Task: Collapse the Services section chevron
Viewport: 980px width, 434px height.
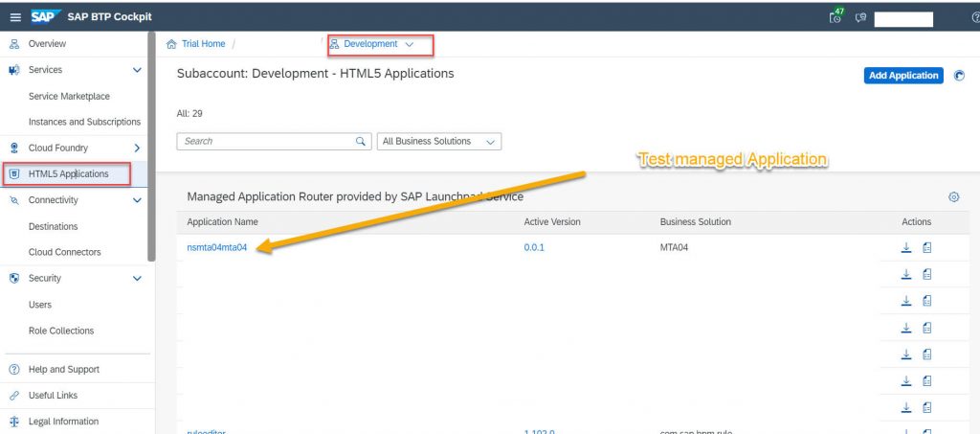Action: click(x=138, y=70)
